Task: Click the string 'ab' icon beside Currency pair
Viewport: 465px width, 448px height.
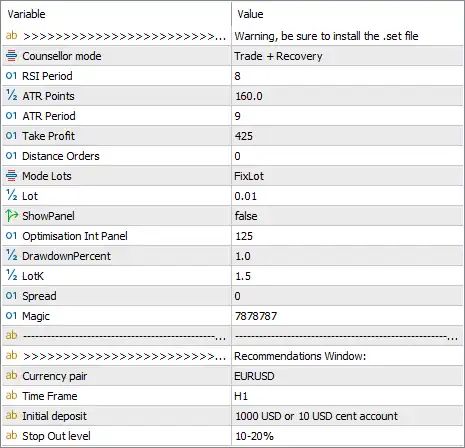Action: (11, 376)
